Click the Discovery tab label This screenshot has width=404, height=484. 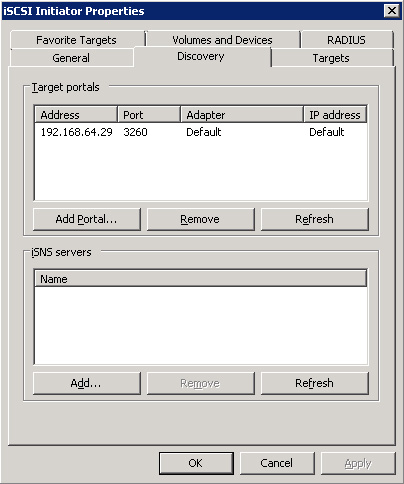(x=201, y=56)
